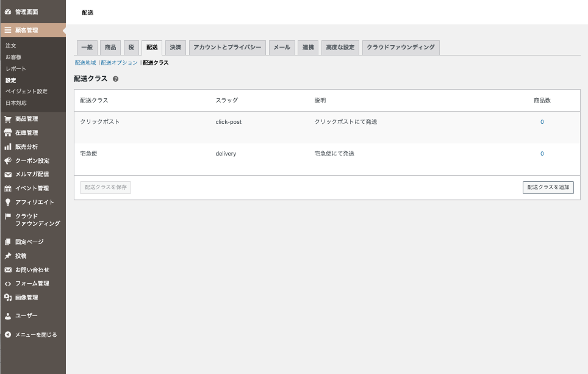Open 配送オプション sub-section link
This screenshot has width=588, height=374.
[x=120, y=63]
